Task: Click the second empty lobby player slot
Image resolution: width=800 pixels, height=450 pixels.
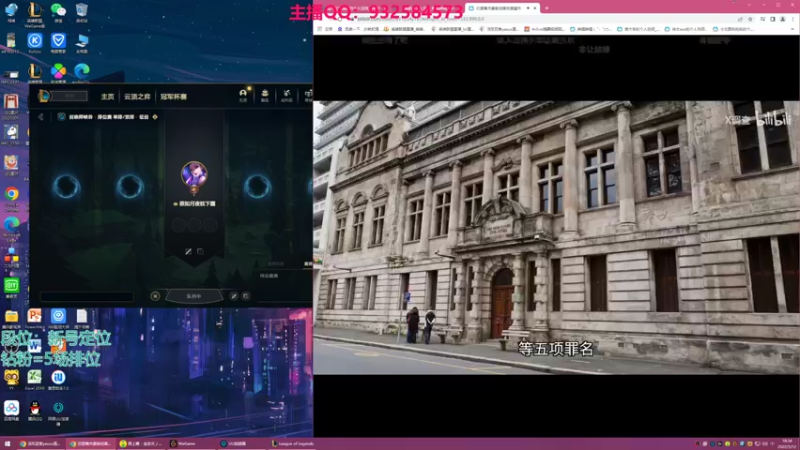Action: pyautogui.click(x=130, y=186)
